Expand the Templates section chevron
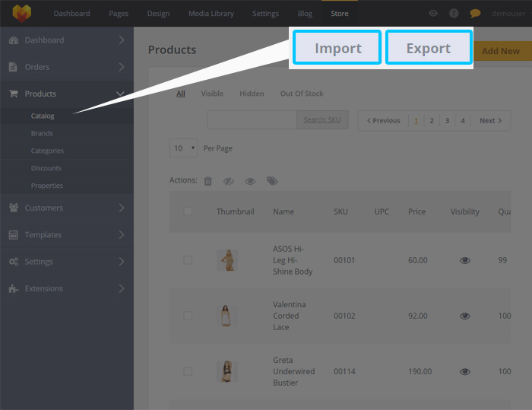 tap(122, 235)
